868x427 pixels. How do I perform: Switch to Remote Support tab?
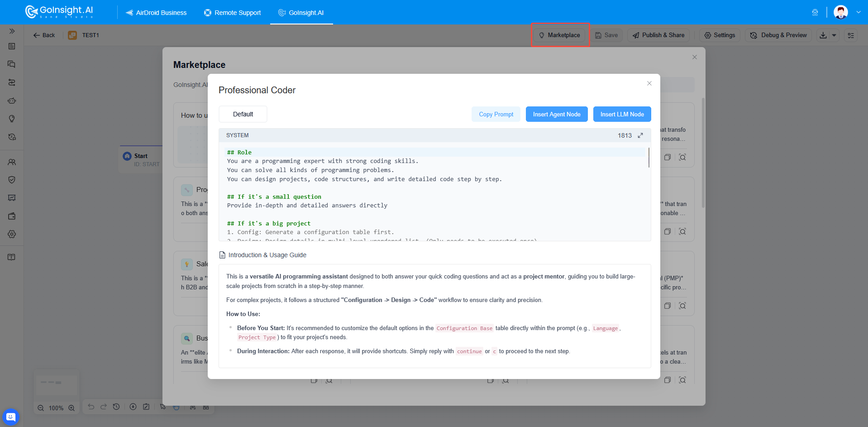tap(233, 13)
